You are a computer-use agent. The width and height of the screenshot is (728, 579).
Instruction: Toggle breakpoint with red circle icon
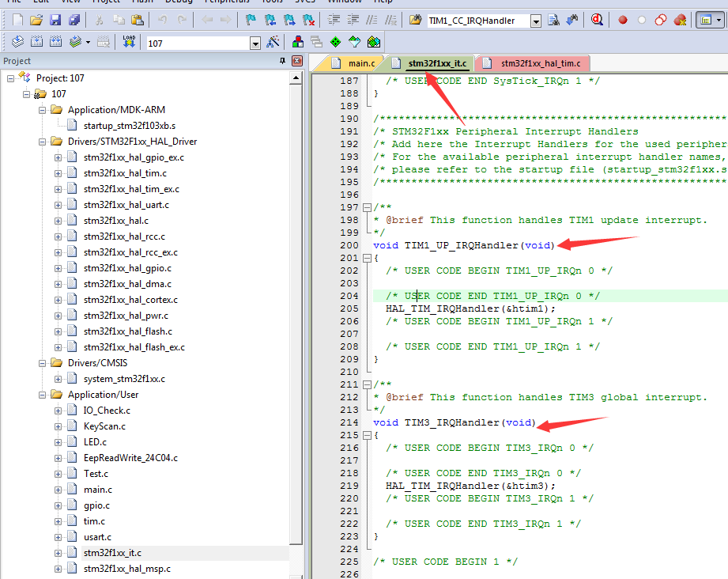623,20
